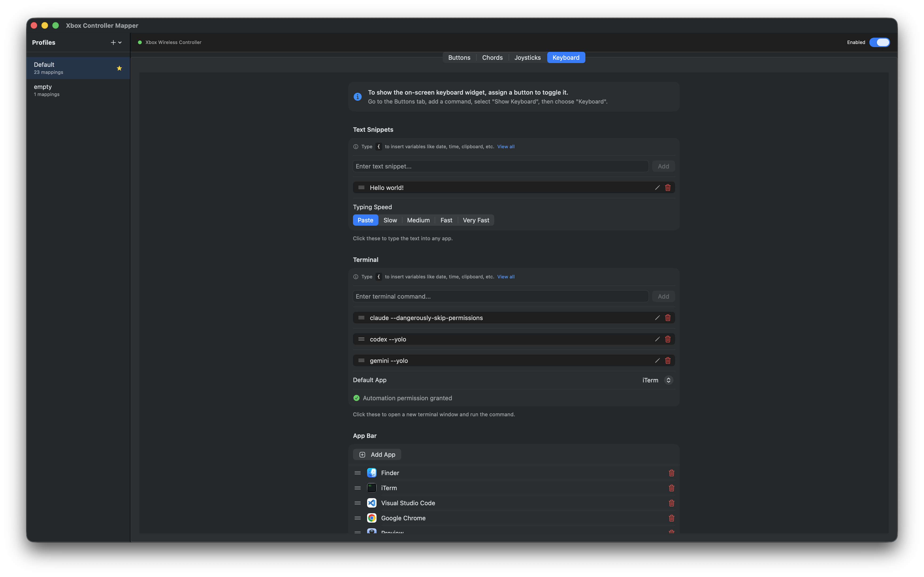Viewport: 924px width, 577px height.
Task: Open the Default App iTerm dropdown
Action: tap(656, 380)
